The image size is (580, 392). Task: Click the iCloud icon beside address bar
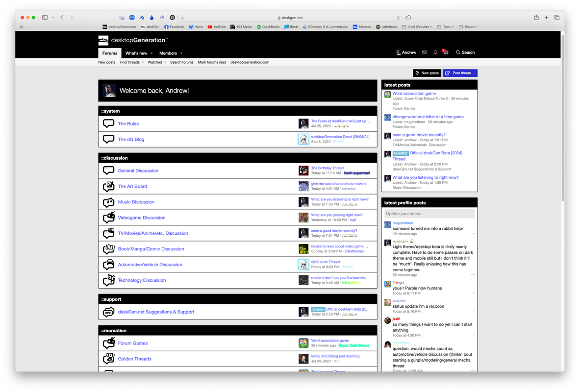(x=408, y=17)
